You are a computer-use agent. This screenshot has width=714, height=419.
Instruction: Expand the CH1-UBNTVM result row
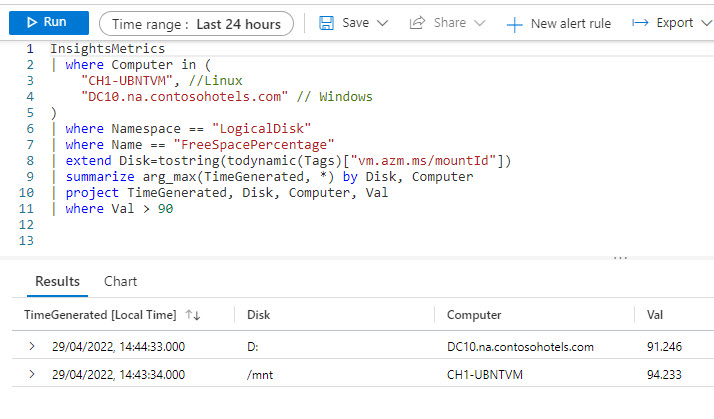(32, 375)
